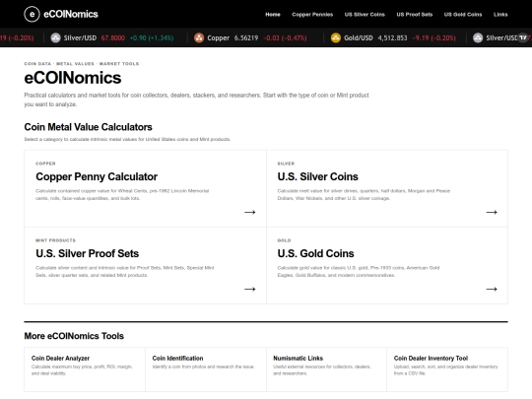
Task: Click the copper change -0.03 (-0.47%)
Action: [x=285, y=38]
